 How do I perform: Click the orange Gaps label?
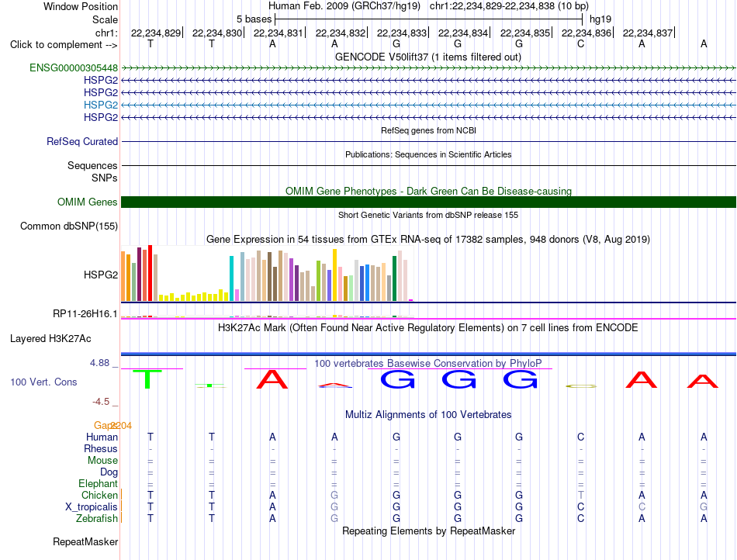click(106, 426)
